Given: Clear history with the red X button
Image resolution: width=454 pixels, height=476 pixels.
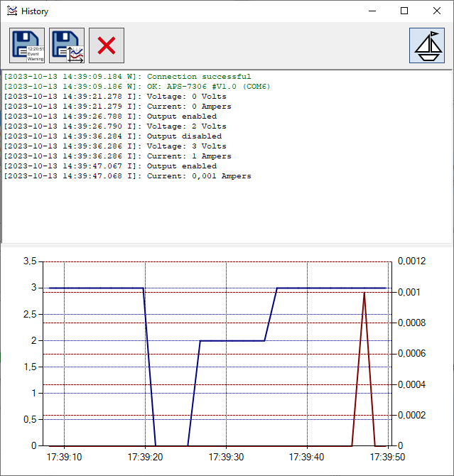Looking at the screenshot, I should coord(107,45).
